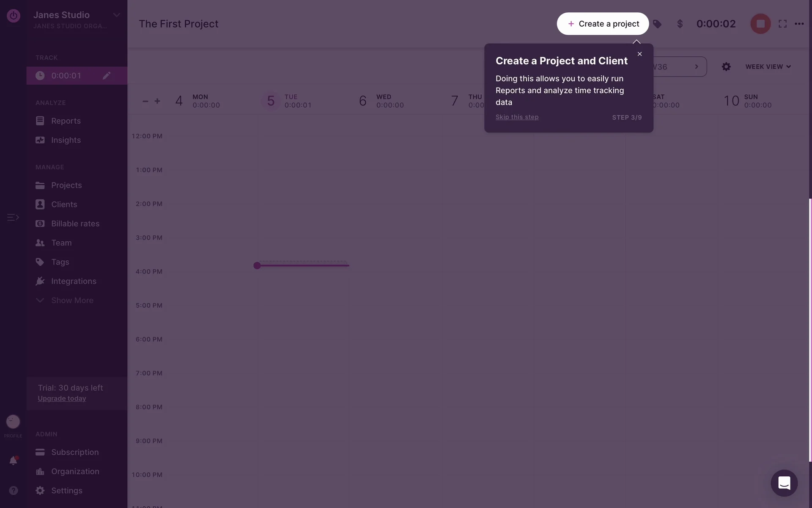Toggle the sidebar collapse icon
This screenshot has width=812, height=508.
click(13, 217)
